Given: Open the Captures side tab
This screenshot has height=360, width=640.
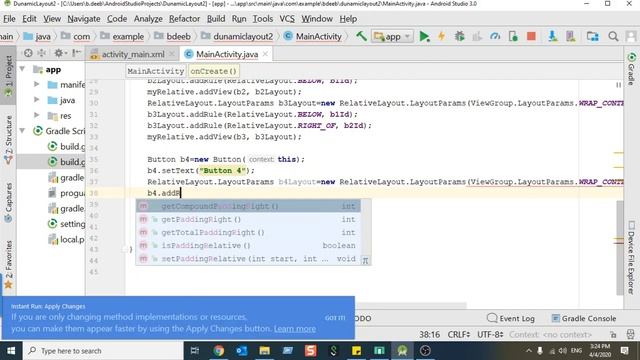Looking at the screenshot, I should point(8,202).
